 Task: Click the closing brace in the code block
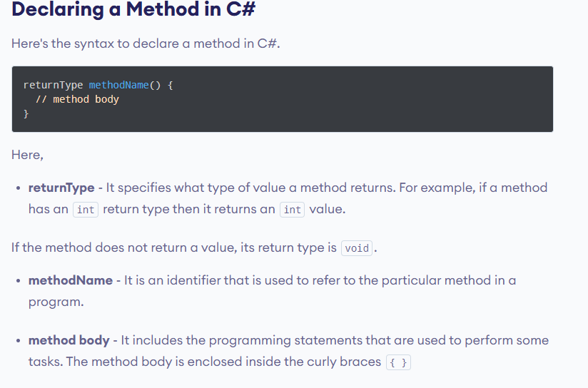(x=26, y=113)
